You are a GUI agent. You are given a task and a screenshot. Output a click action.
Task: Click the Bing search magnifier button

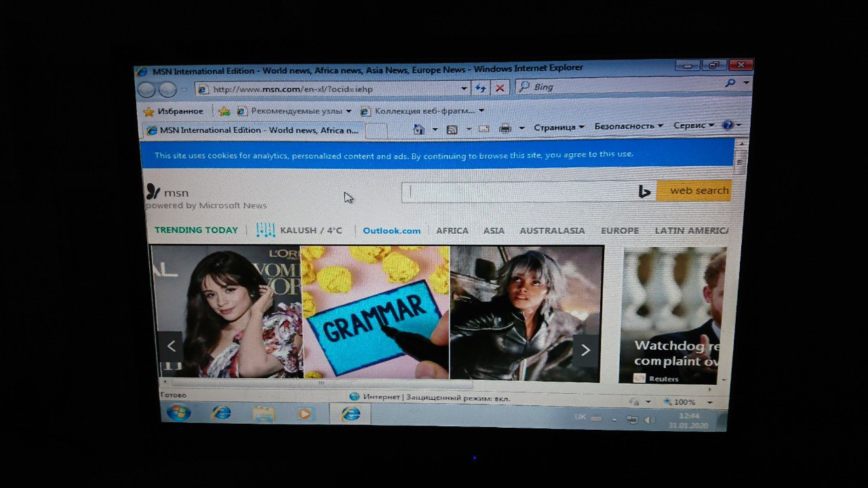[x=730, y=83]
